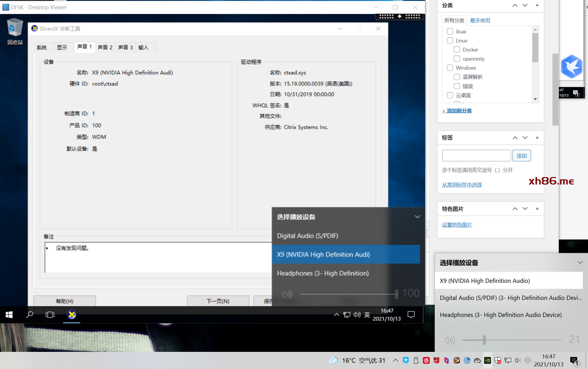
Task: Click the host speaker tray icon
Action: pos(518,360)
